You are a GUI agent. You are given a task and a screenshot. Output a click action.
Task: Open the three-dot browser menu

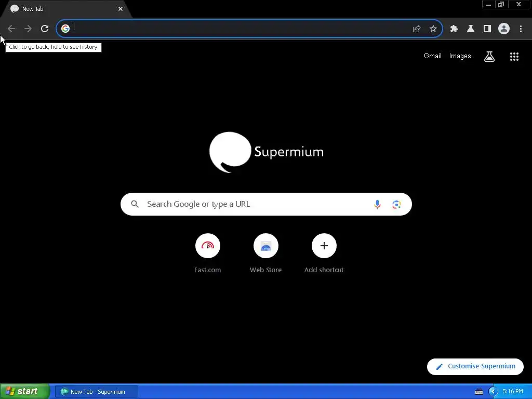coord(521,29)
